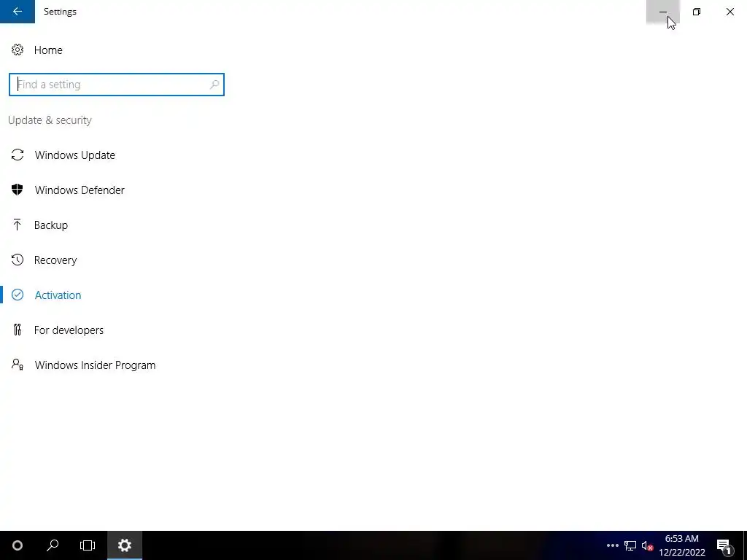
Task: Open the Backup section
Action: (51, 225)
